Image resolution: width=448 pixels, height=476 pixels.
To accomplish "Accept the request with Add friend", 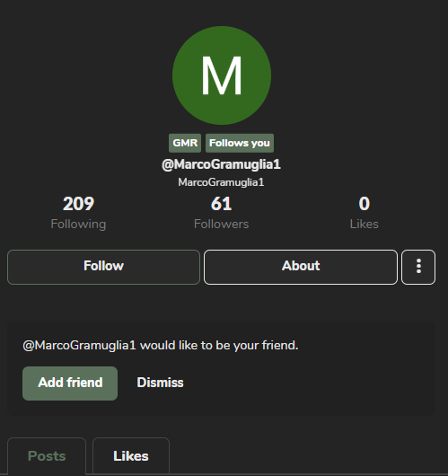I will click(x=70, y=383).
